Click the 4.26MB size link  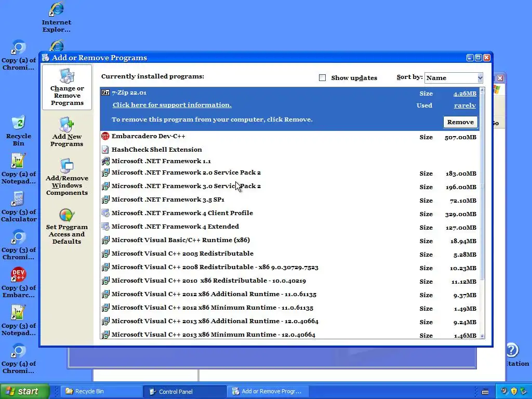[x=465, y=94]
